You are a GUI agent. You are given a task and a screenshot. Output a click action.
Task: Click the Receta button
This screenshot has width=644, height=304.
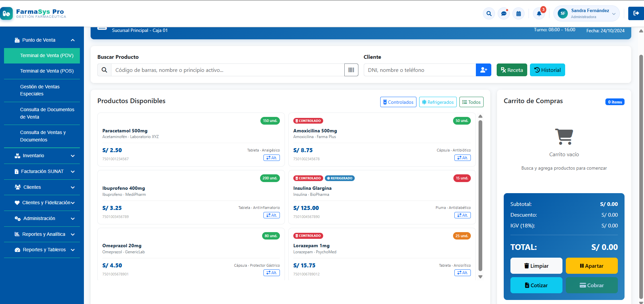(512, 70)
